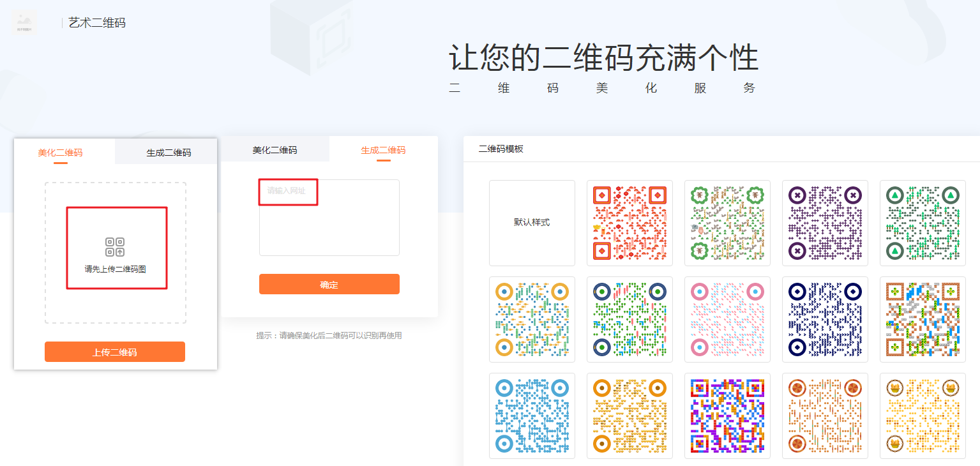The height and width of the screenshot is (466, 980).
Task: Click the 上传二维码 orange button
Action: coord(115,352)
